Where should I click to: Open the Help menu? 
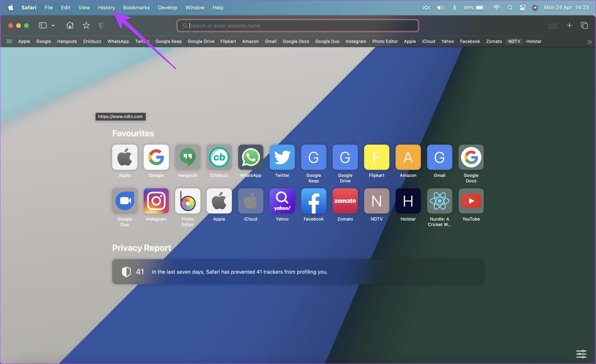(x=218, y=8)
